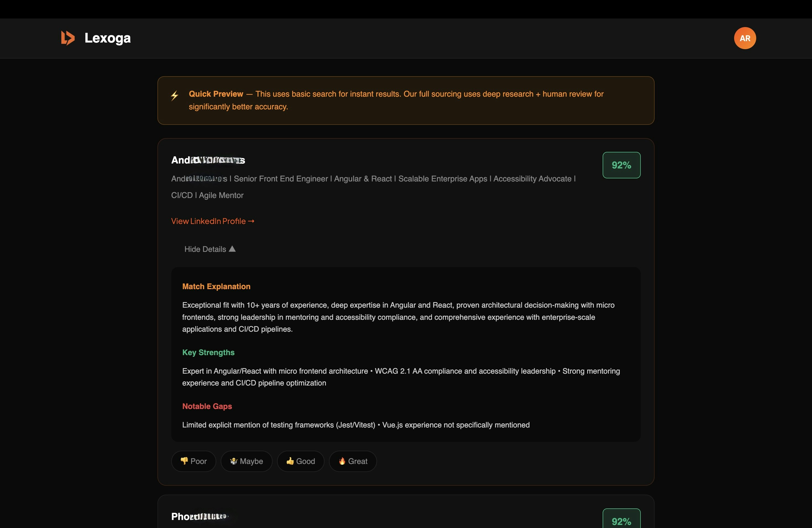Open the View LinkedIn Profile link

[209, 221]
